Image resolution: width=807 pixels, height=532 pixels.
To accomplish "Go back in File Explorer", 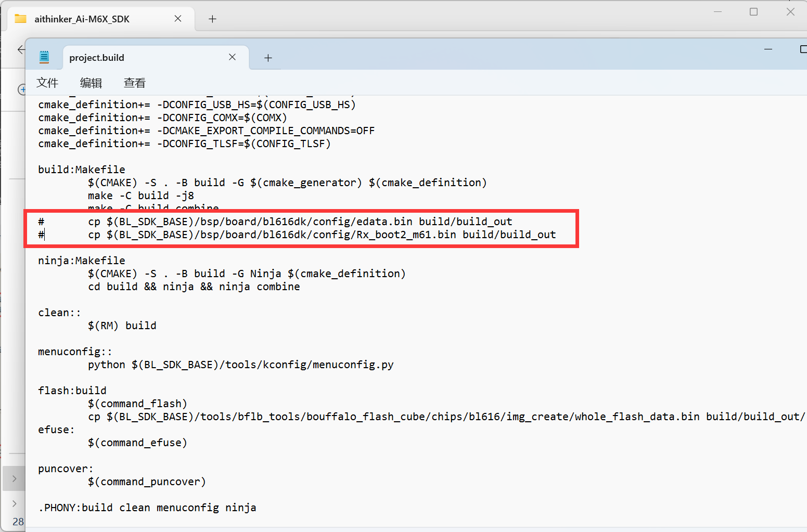I will [21, 49].
